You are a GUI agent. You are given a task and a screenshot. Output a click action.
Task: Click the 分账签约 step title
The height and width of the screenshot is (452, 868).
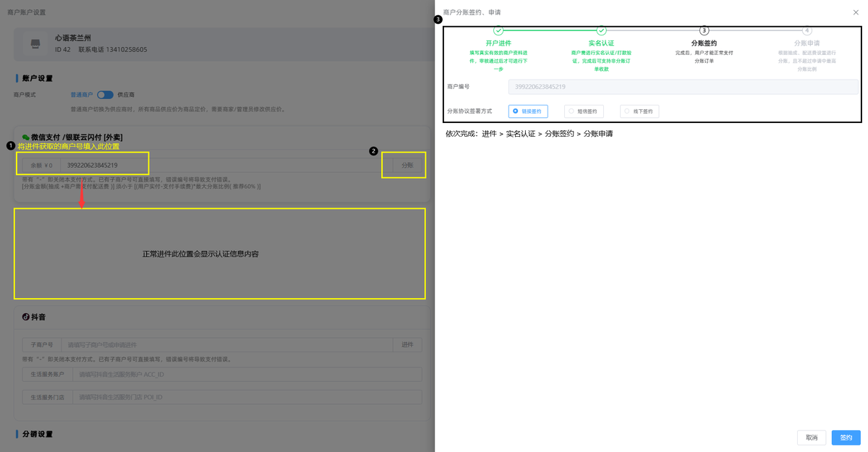(704, 43)
